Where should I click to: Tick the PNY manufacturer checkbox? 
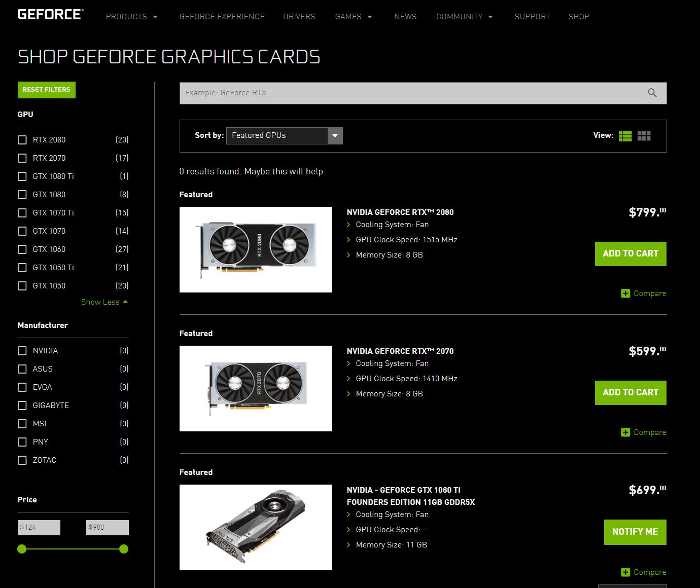(22, 442)
